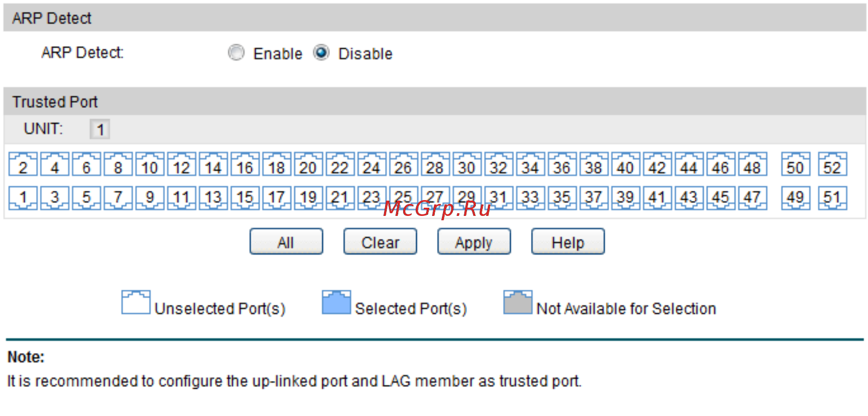Select port 39 icon
868x416 pixels.
625,198
